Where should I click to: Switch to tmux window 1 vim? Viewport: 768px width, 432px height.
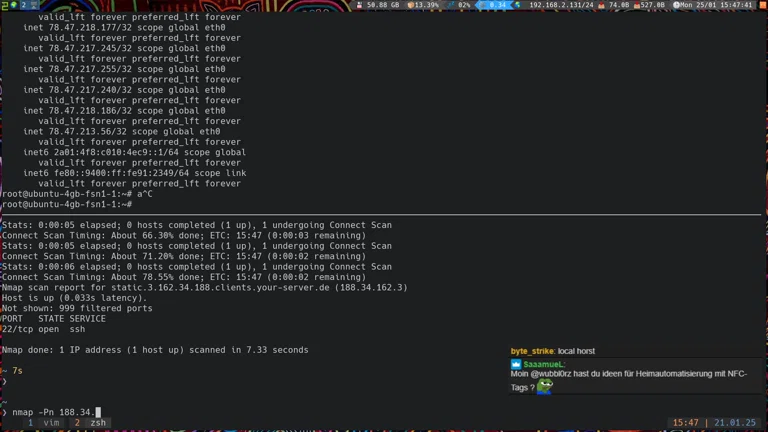pyautogui.click(x=44, y=423)
